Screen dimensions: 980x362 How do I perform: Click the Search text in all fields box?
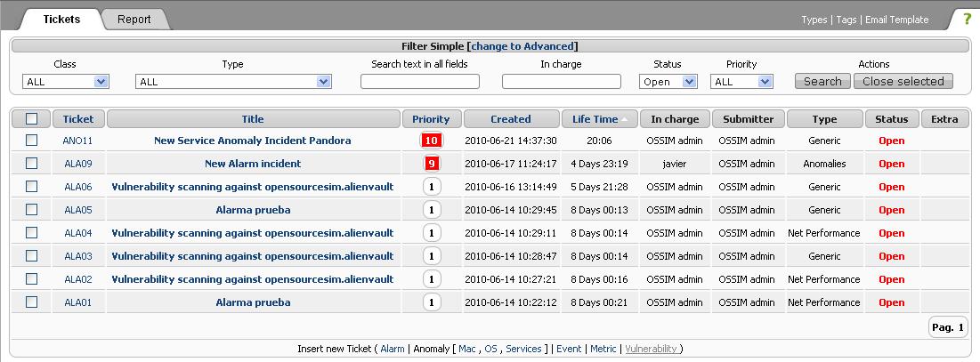click(419, 82)
